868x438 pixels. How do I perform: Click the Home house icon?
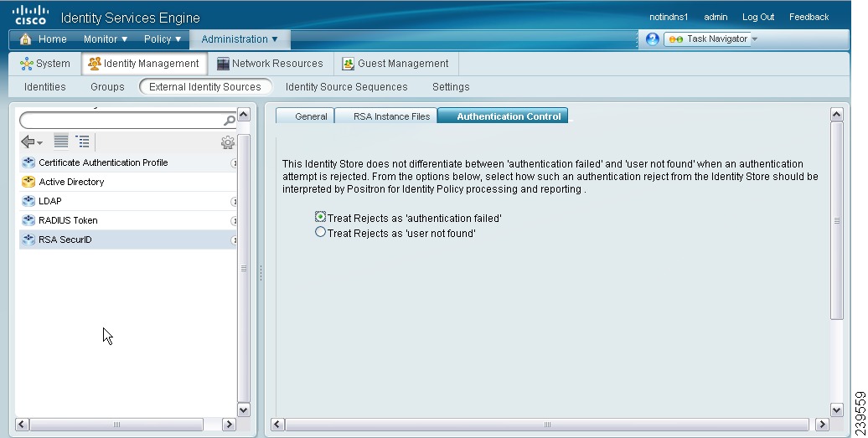point(25,39)
